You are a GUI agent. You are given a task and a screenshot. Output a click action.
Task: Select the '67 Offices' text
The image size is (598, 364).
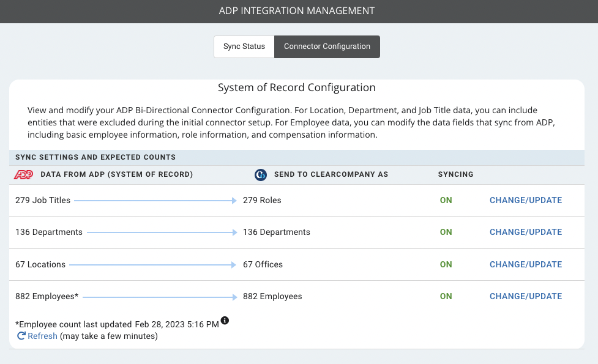coord(263,264)
